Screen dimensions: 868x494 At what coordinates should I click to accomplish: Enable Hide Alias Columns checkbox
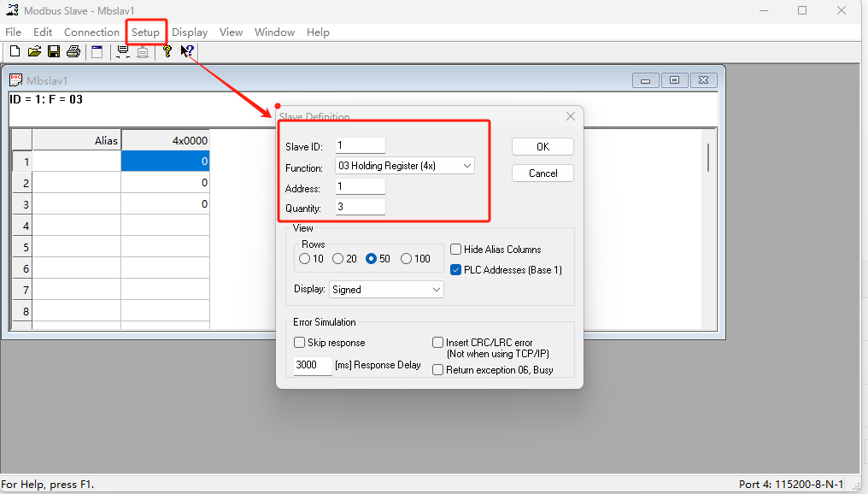(456, 250)
